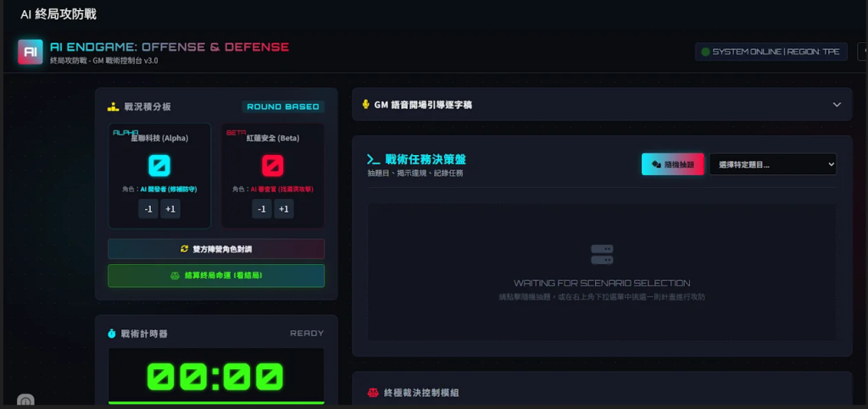Click the round gray icon at bottom-left corner
The height and width of the screenshot is (409, 868).
(x=25, y=401)
